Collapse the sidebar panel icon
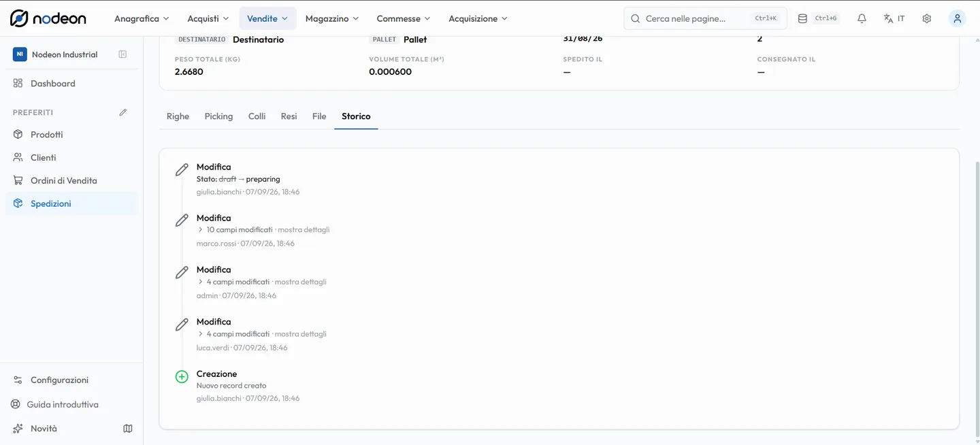This screenshot has width=980, height=445. point(122,54)
